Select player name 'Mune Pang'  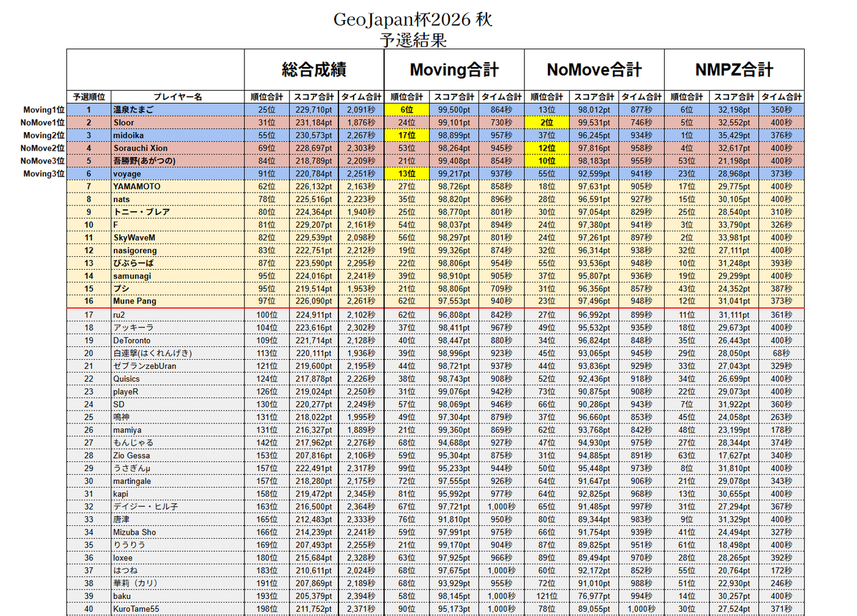tap(134, 301)
